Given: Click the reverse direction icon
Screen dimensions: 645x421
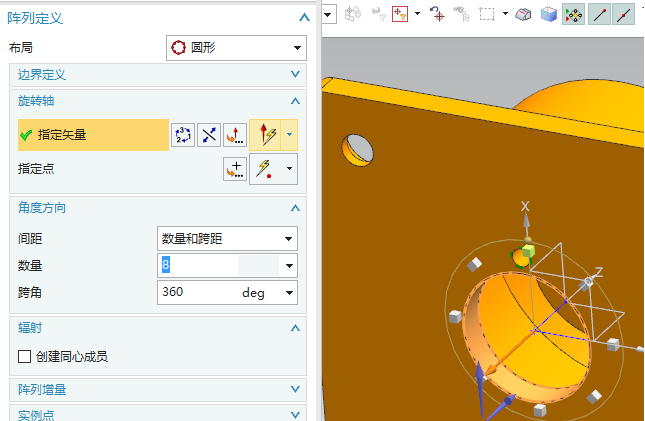Looking at the screenshot, I should pos(209,135).
